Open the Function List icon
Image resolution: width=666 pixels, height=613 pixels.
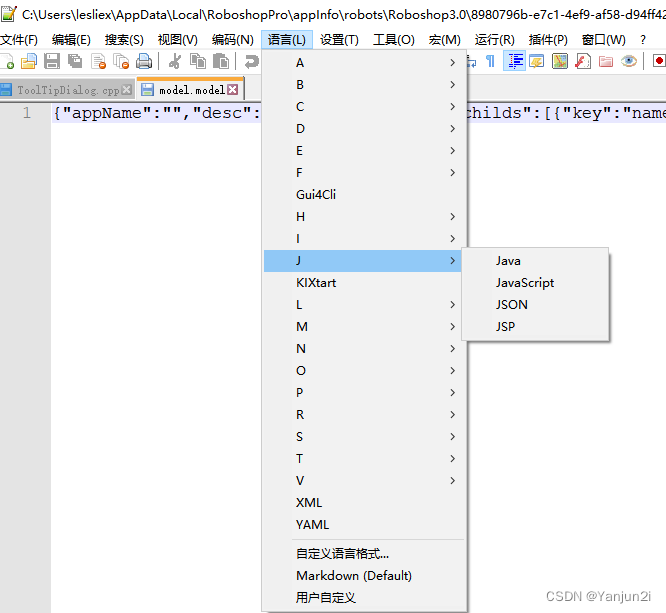tap(583, 61)
